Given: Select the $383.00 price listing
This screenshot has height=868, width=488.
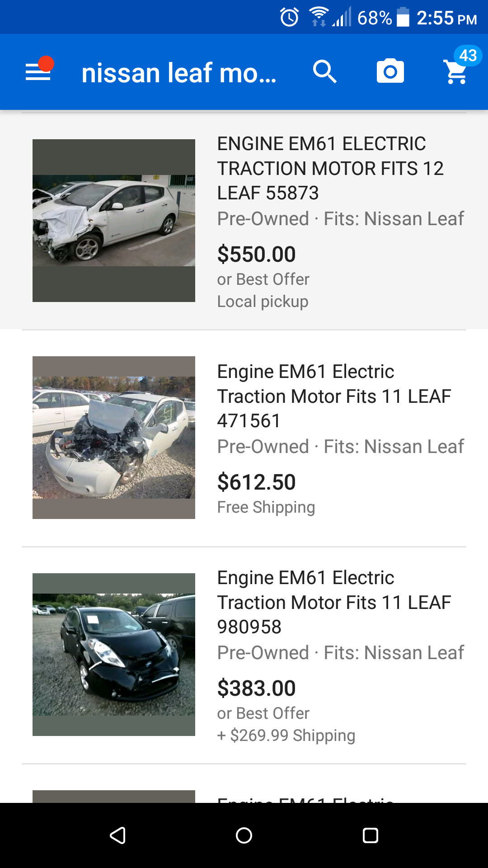Looking at the screenshot, I should tap(256, 689).
